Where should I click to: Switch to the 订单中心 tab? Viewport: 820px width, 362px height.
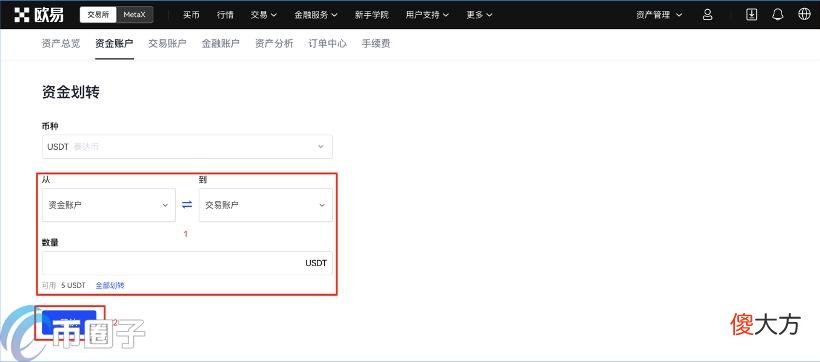[x=327, y=43]
